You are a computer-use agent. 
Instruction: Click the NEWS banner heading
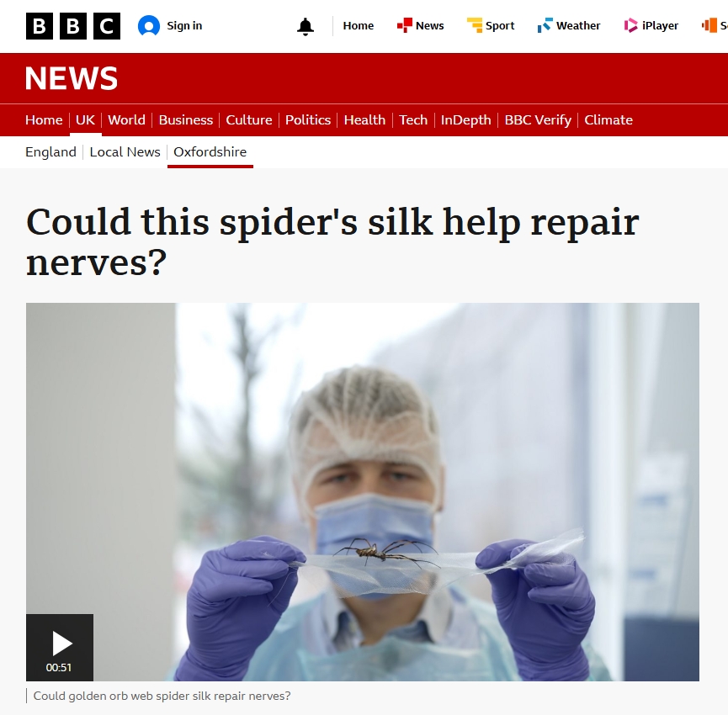click(x=71, y=78)
